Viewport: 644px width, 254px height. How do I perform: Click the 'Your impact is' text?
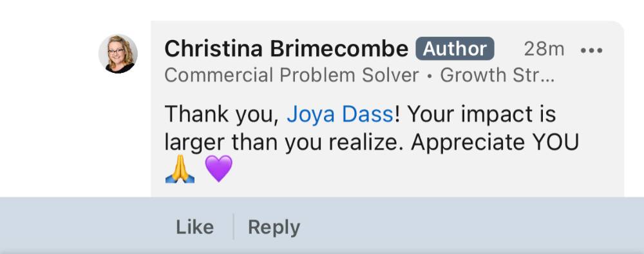pos(482,115)
